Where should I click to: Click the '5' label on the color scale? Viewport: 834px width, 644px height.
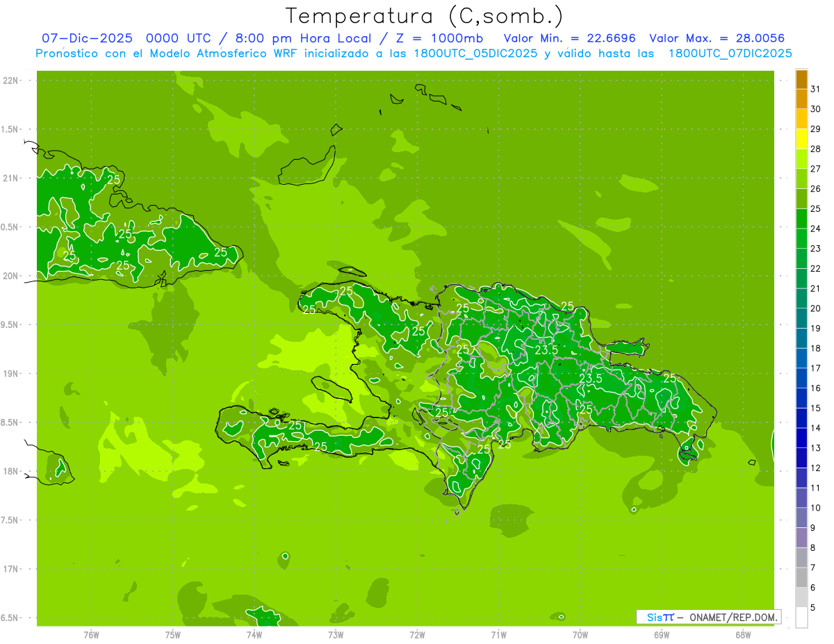coord(812,607)
